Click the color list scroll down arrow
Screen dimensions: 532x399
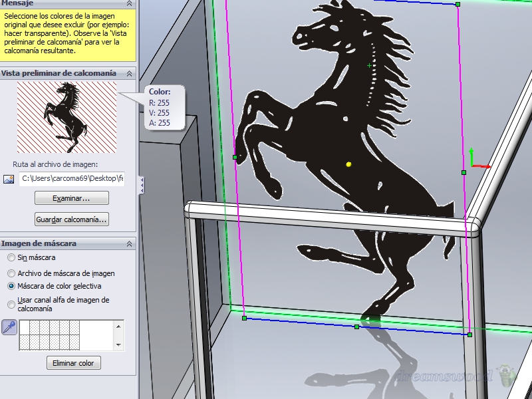coord(118,344)
